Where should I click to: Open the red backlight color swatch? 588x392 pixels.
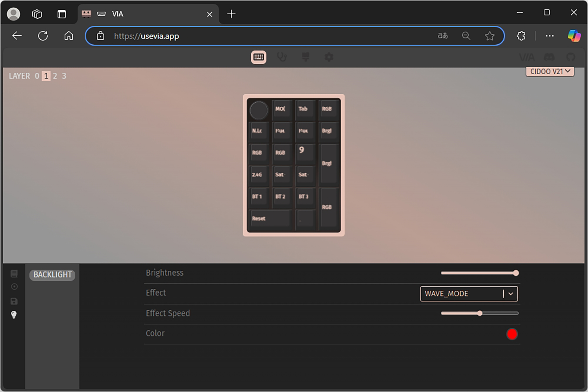point(512,334)
